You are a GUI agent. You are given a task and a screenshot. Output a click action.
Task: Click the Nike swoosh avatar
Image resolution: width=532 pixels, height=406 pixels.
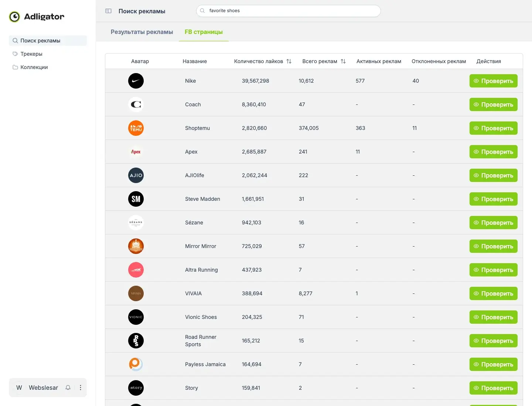(x=136, y=81)
